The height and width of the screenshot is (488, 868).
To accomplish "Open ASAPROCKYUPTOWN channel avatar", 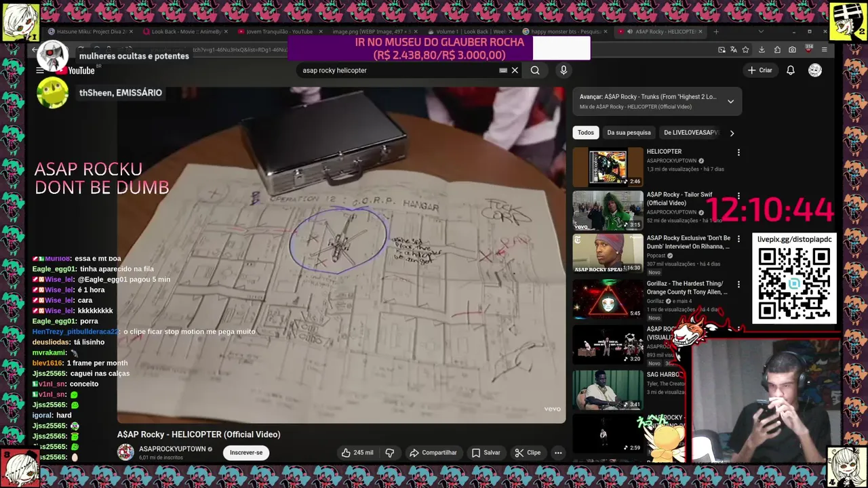I will 125,452.
